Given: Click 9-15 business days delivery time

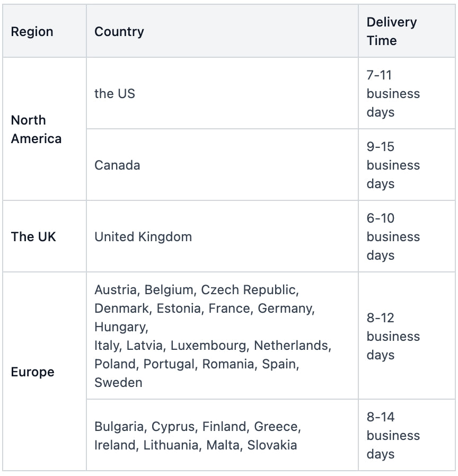Looking at the screenshot, I should point(393,165).
